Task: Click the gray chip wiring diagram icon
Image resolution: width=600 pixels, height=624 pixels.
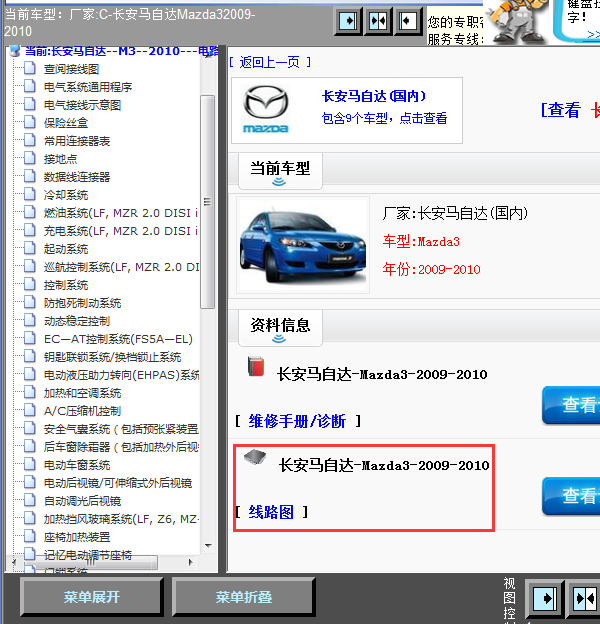Action: [255, 457]
